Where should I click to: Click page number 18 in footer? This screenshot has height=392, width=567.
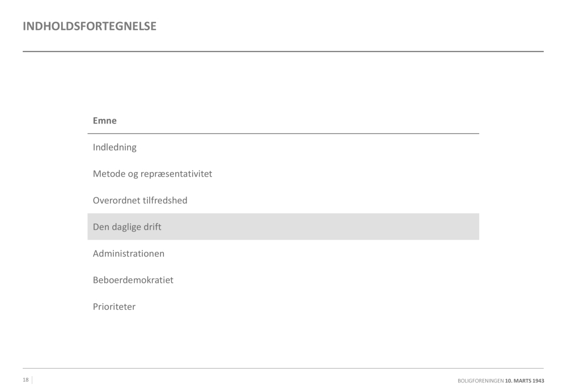(26, 380)
